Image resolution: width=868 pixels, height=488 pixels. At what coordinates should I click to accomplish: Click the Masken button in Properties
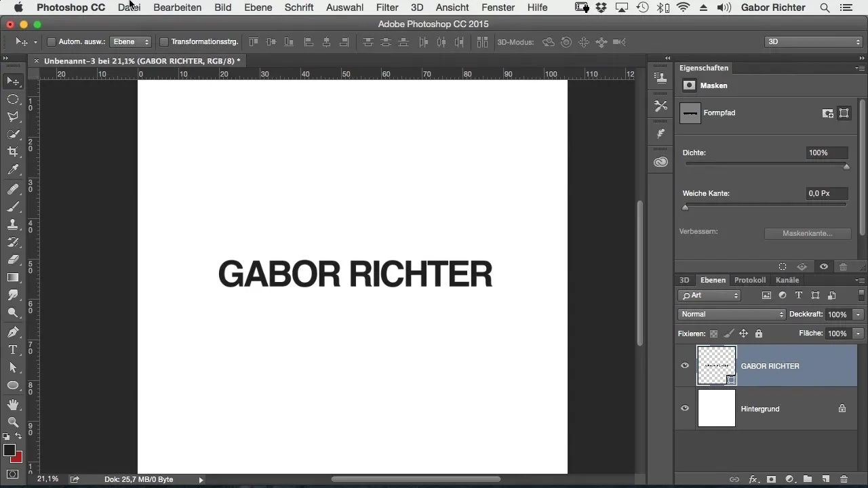pyautogui.click(x=690, y=85)
